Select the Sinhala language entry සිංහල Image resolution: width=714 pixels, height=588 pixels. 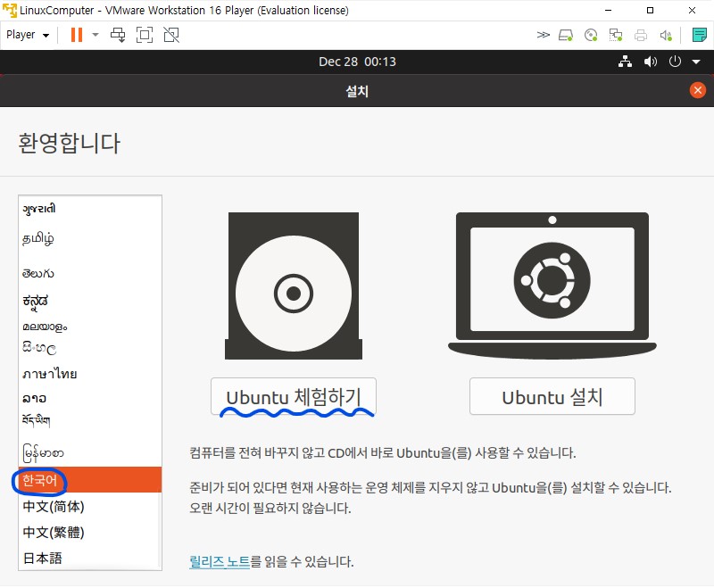[x=90, y=348]
